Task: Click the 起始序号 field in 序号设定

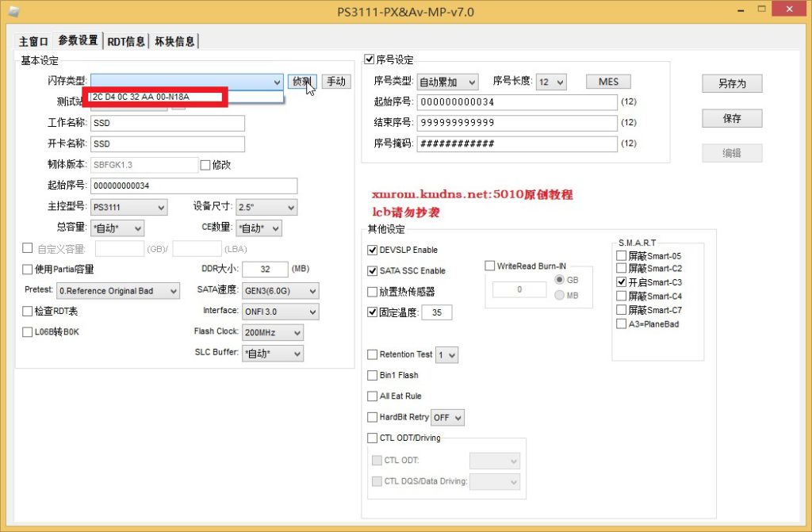Action: point(516,102)
